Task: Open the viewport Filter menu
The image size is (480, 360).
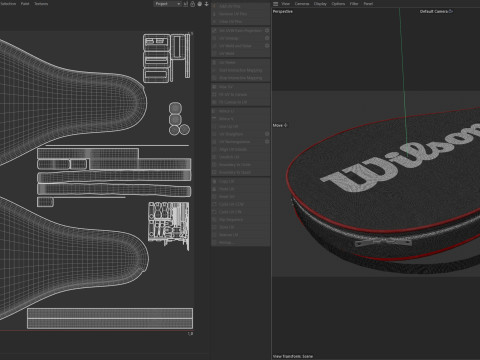Action: point(354,4)
